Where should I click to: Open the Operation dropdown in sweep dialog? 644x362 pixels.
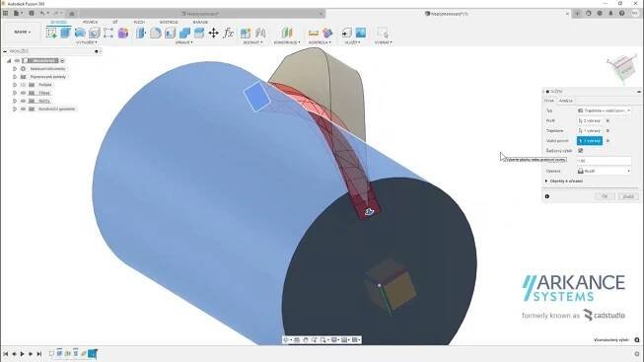coord(604,171)
